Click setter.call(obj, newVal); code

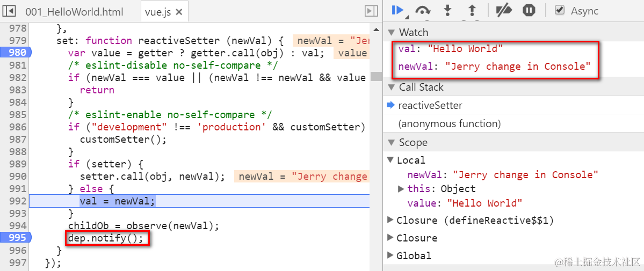[x=153, y=176]
